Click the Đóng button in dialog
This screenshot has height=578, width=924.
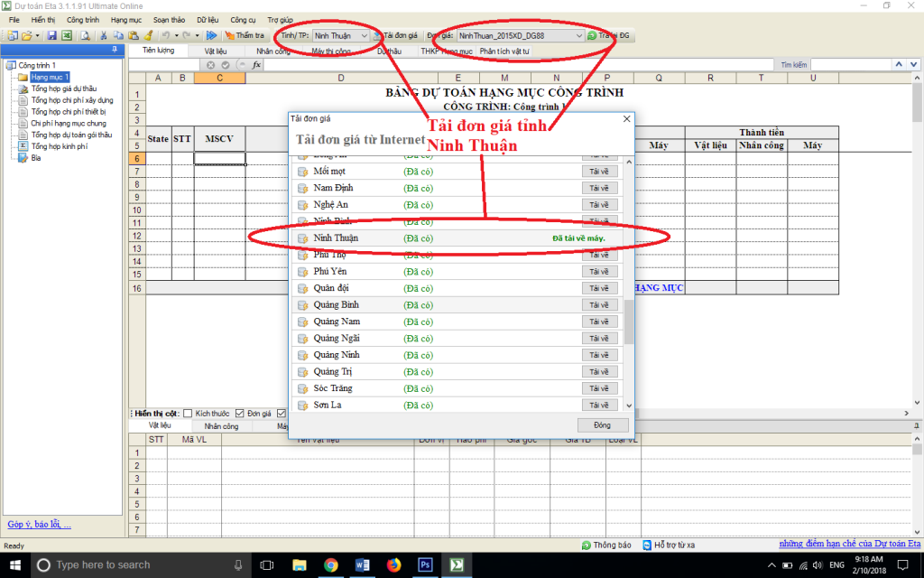603,424
